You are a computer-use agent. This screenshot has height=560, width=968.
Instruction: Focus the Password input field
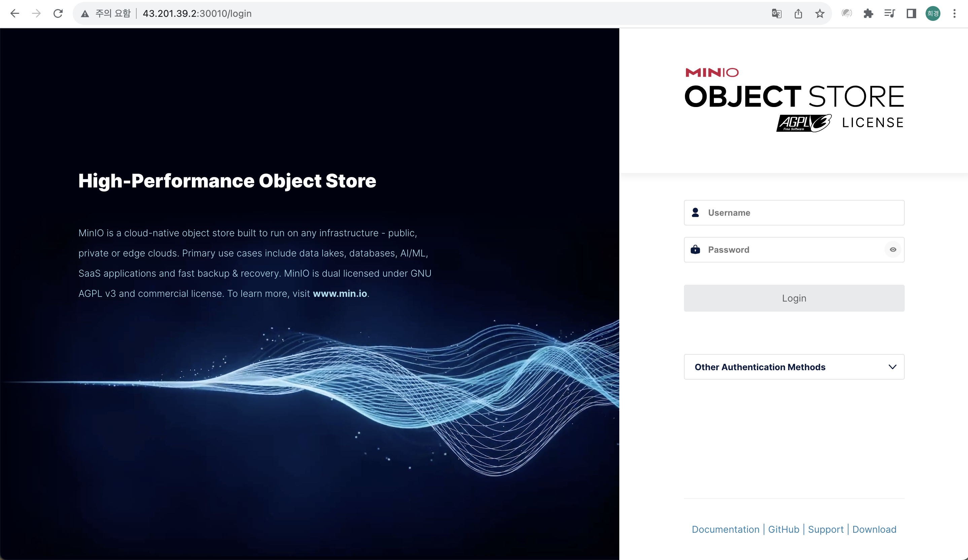[791, 250]
